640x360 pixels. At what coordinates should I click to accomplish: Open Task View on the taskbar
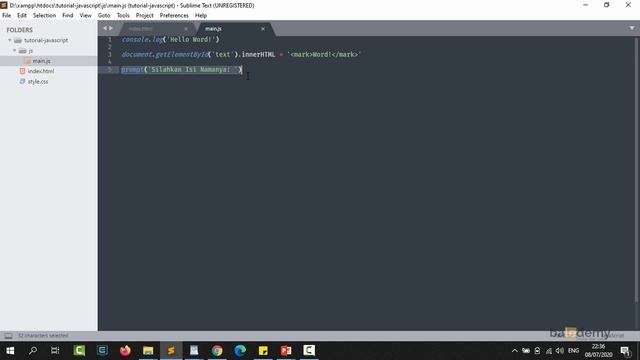(x=55, y=351)
